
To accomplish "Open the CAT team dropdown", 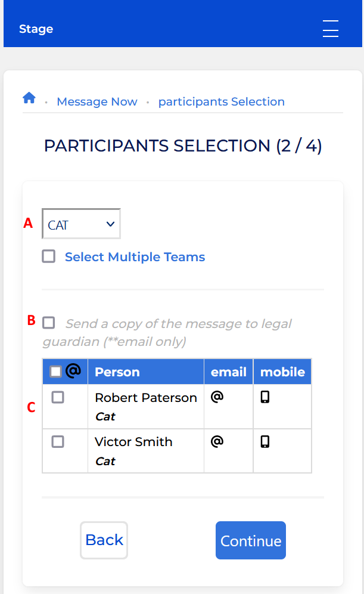I will click(x=82, y=224).
